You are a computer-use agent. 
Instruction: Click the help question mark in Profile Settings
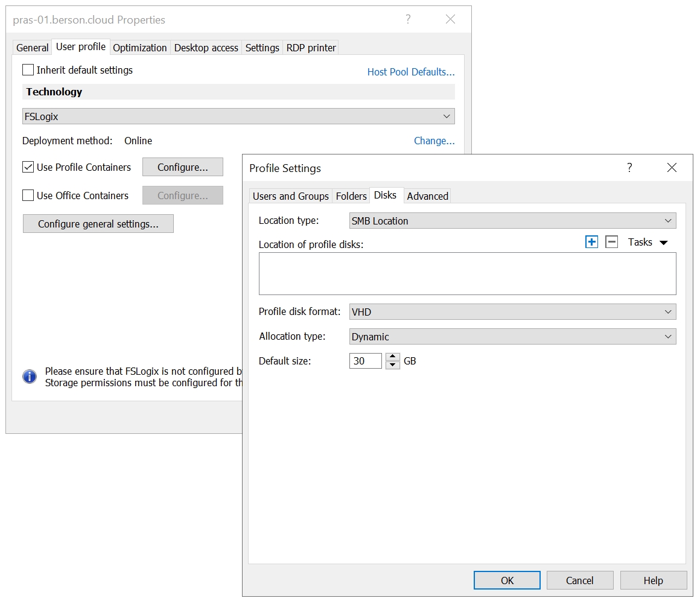tap(629, 168)
